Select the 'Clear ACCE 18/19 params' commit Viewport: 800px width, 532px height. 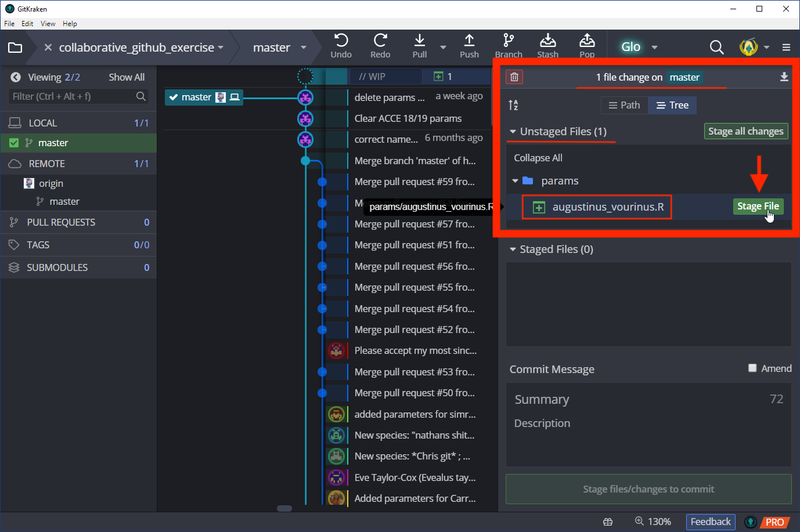[x=408, y=118]
